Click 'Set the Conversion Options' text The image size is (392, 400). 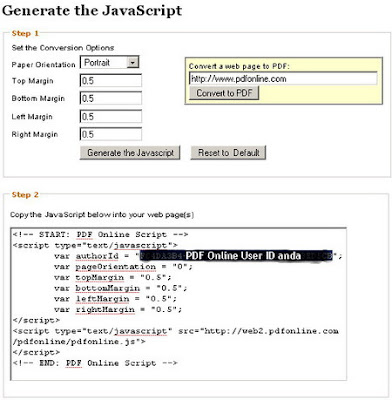[63, 48]
